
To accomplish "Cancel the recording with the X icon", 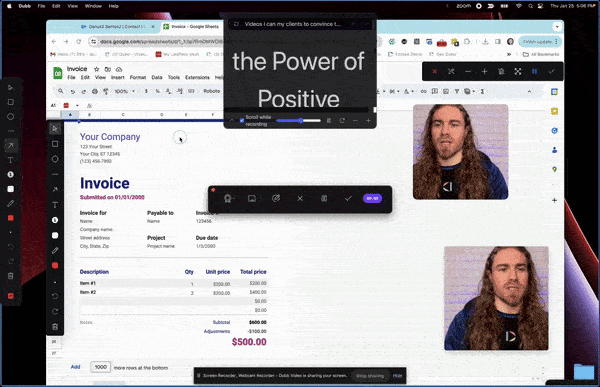I will tap(300, 198).
